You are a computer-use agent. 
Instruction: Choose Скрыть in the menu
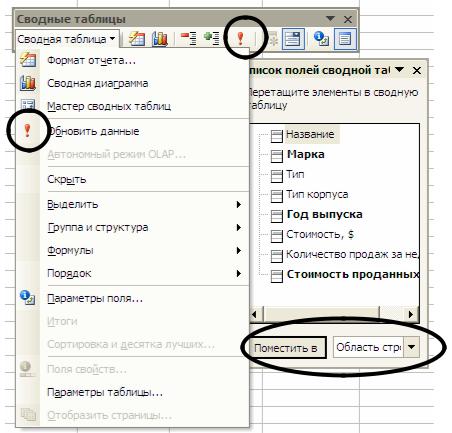pos(132,179)
